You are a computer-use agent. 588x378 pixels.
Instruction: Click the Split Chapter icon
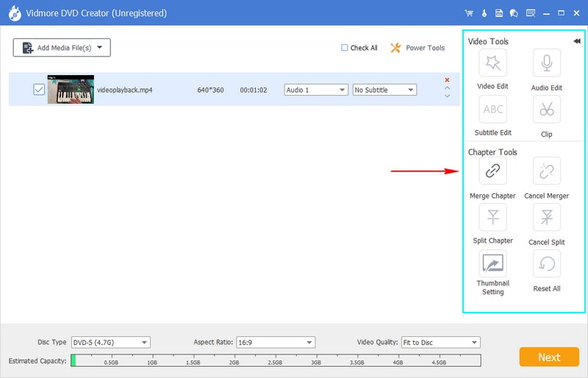tap(492, 217)
